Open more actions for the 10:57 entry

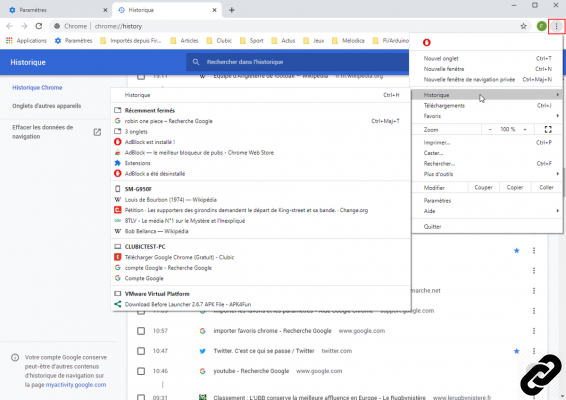pos(534,331)
